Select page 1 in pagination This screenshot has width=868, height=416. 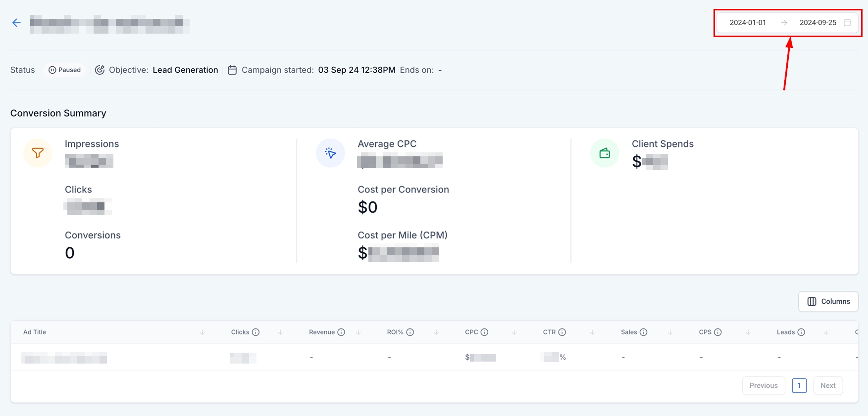(x=799, y=386)
